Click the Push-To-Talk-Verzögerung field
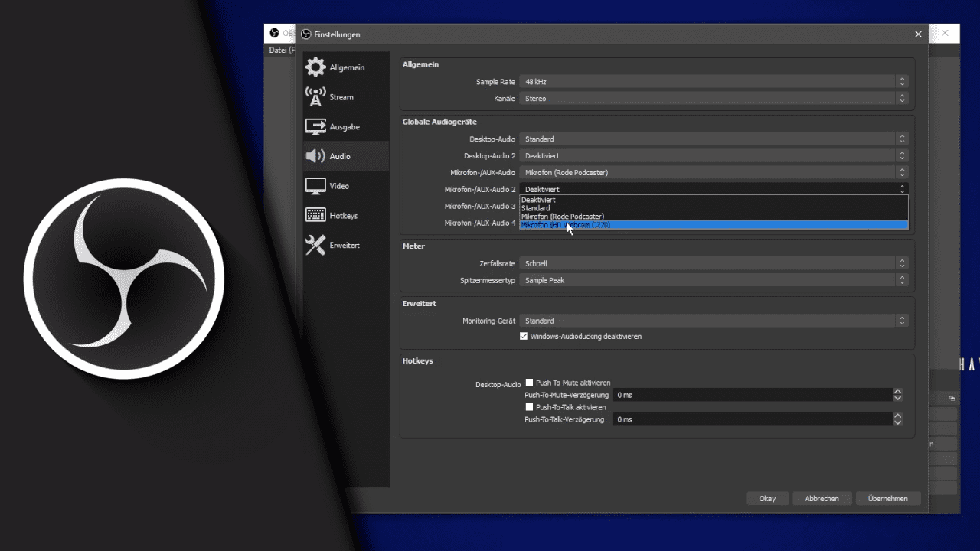The width and height of the screenshot is (980, 551). pos(752,419)
